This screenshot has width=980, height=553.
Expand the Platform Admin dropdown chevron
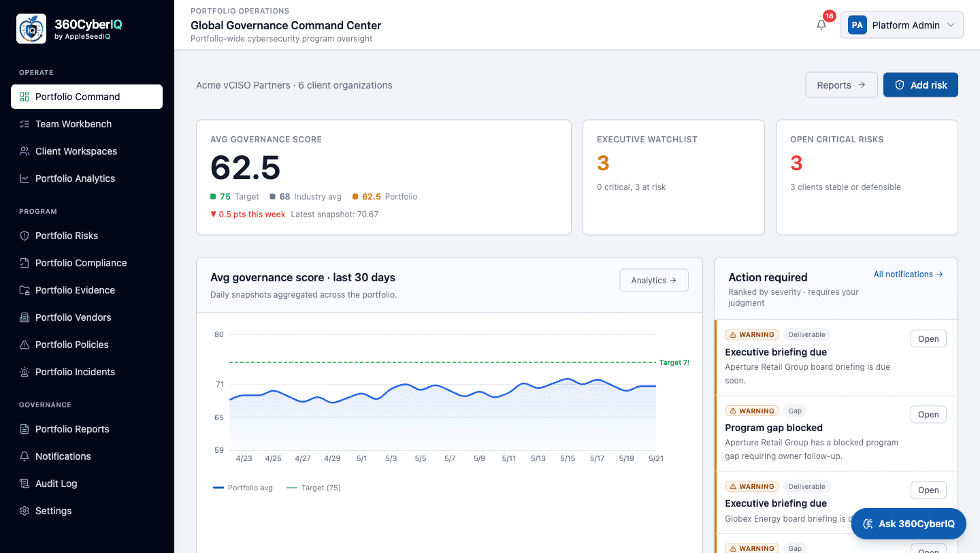951,25
